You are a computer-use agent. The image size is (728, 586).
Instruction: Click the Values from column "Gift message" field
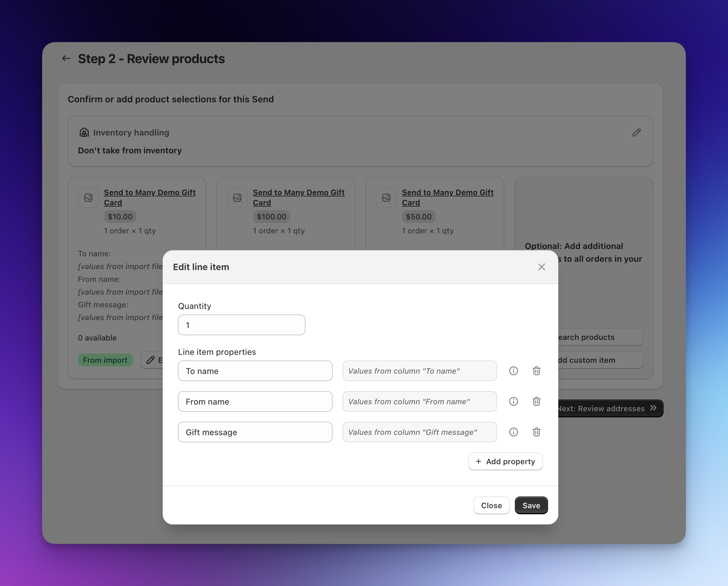pyautogui.click(x=420, y=432)
